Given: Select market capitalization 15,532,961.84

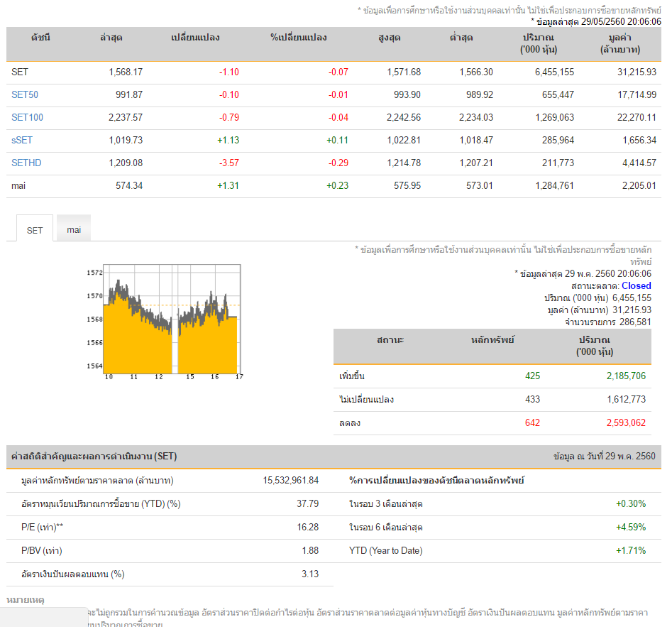Looking at the screenshot, I should tap(291, 481).
